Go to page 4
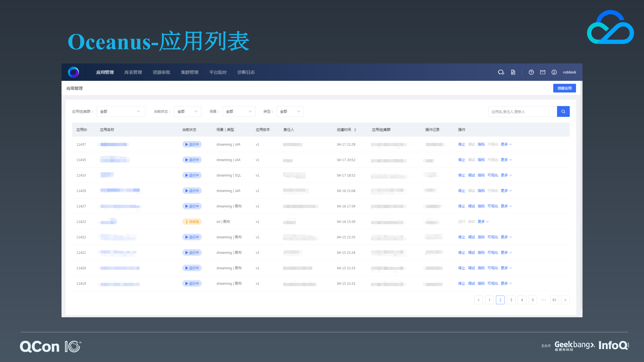 click(522, 300)
